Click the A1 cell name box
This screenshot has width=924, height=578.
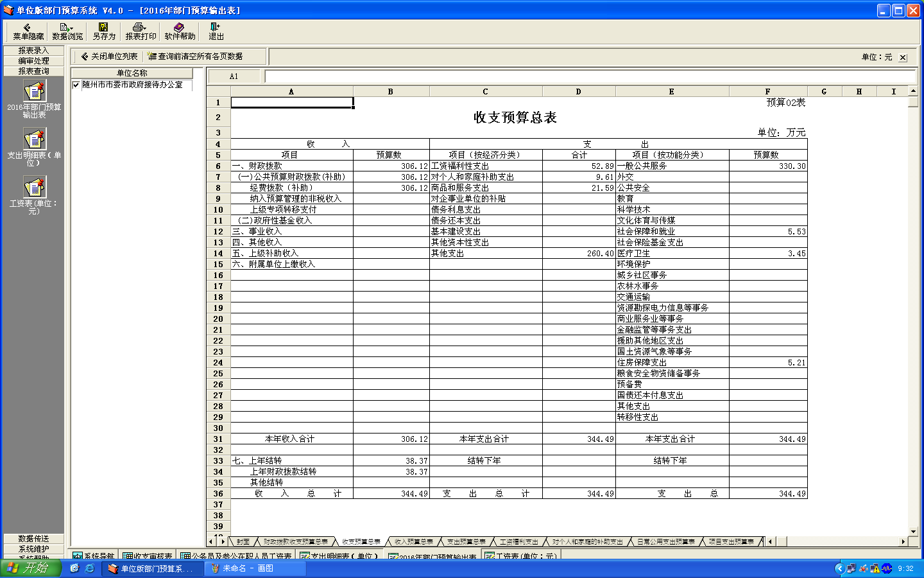pos(234,76)
